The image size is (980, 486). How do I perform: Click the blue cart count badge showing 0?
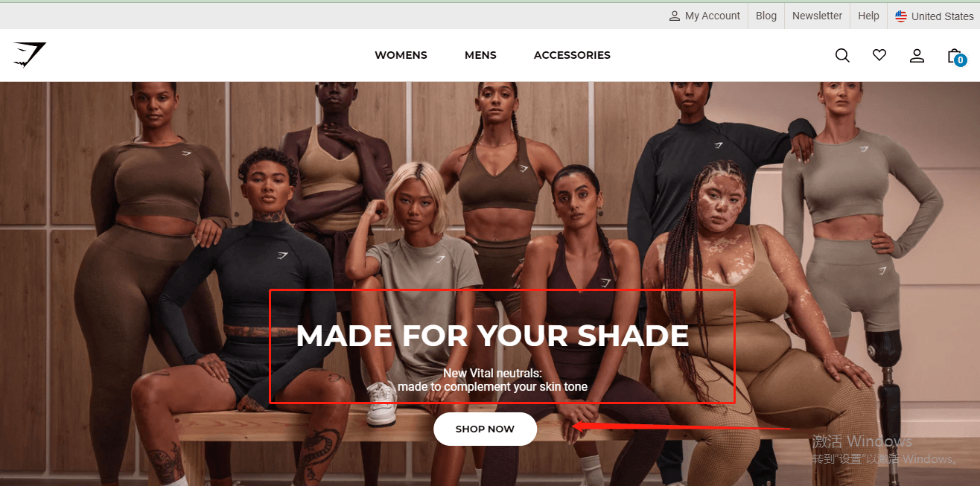[961, 60]
